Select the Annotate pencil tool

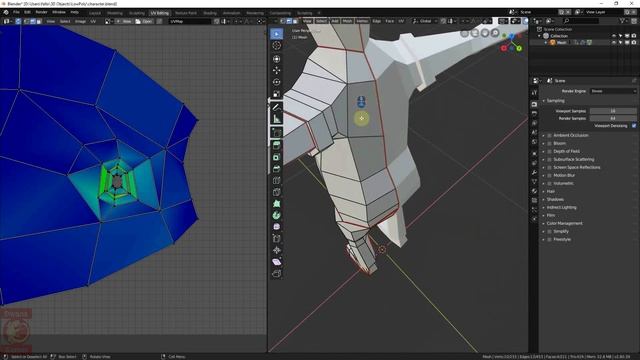[277, 107]
